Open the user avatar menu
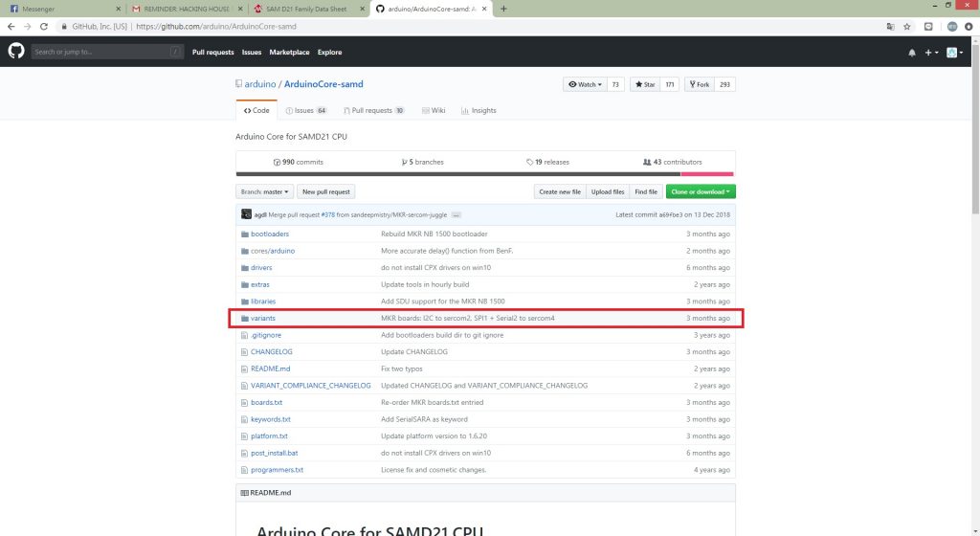This screenshot has height=536, width=980. click(954, 53)
